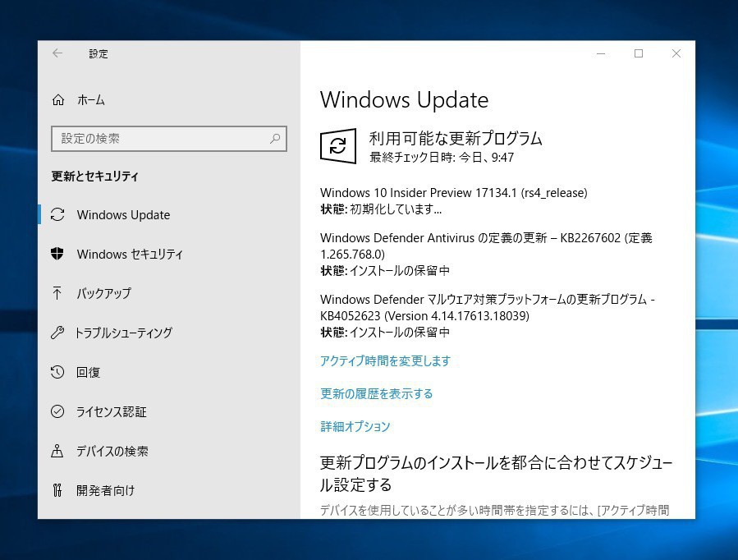Click the Windows Update sync icon in sidebar
Viewport: 738px width, 560px height.
coord(57,214)
